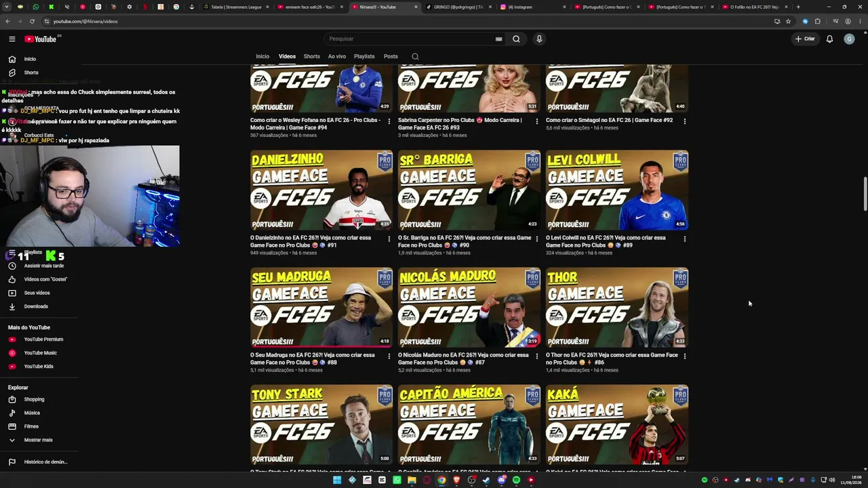Expand 'Mostrar mais' in the sidebar

[39, 440]
